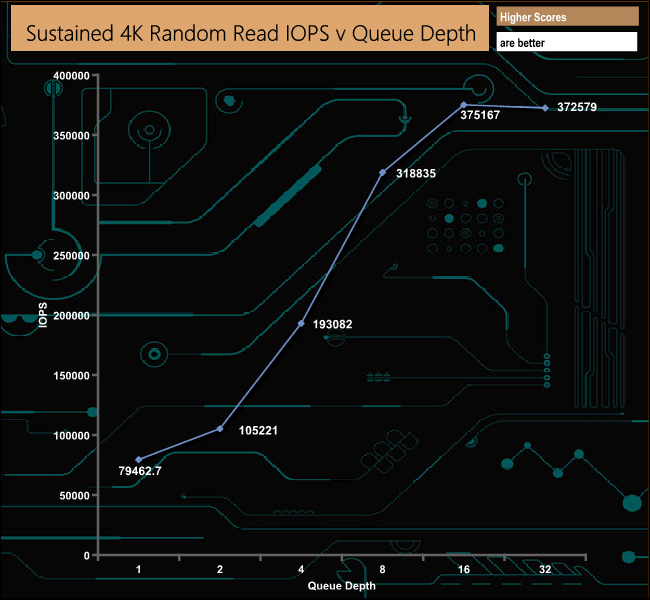Click the 193082 data point marker
Viewport: 650px width, 600px height.
click(301, 323)
